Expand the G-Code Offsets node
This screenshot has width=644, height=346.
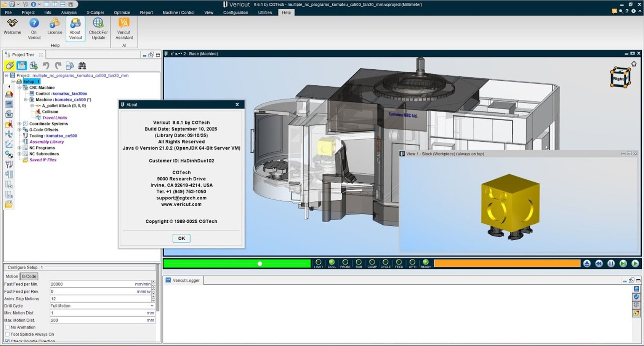click(19, 130)
